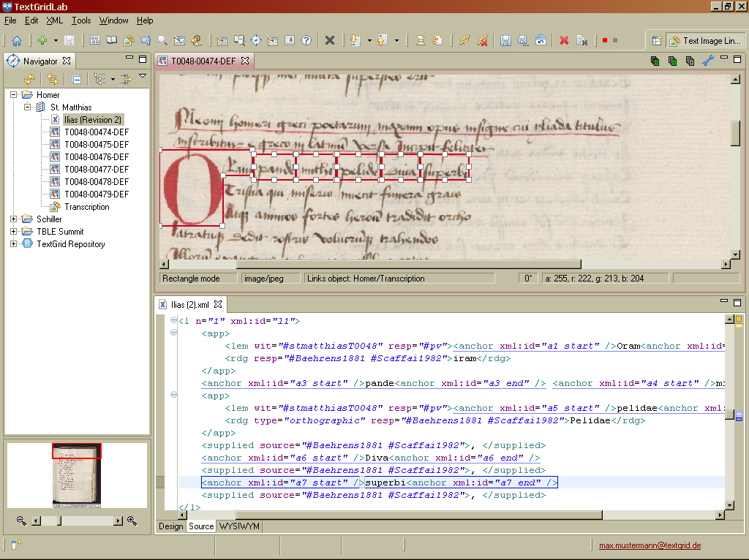This screenshot has height=560, width=749.
Task: Click the magnifier search icon in toolbar
Action: (x=162, y=41)
